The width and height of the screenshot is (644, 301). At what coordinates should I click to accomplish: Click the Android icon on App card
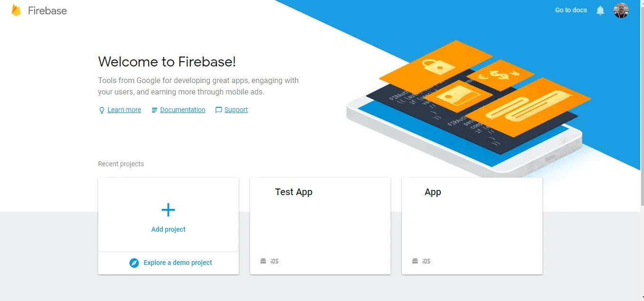tap(415, 261)
